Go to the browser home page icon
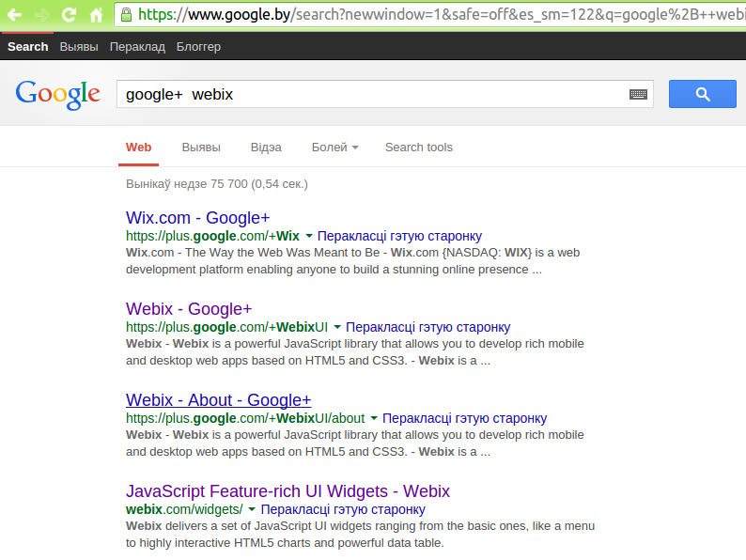Image resolution: width=746 pixels, height=560 pixels. pos(96,15)
